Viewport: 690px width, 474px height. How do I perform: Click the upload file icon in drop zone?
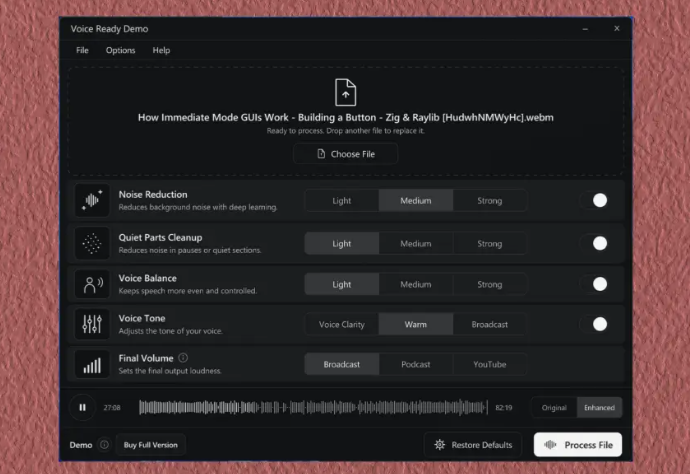point(345,92)
